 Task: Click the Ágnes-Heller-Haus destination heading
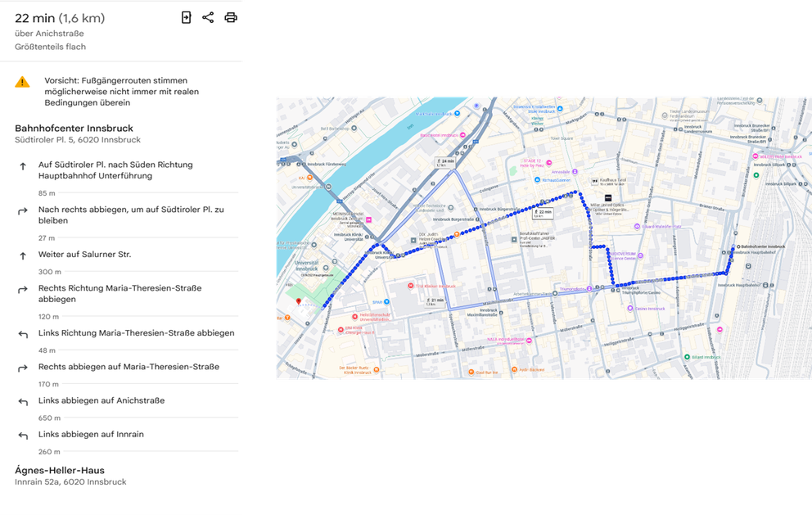(60, 470)
